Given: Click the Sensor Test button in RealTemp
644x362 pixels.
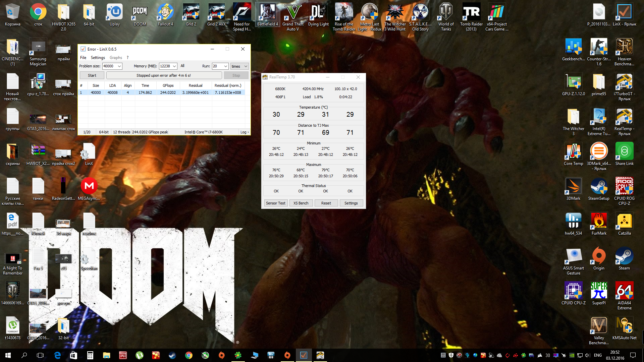Looking at the screenshot, I should [275, 203].
